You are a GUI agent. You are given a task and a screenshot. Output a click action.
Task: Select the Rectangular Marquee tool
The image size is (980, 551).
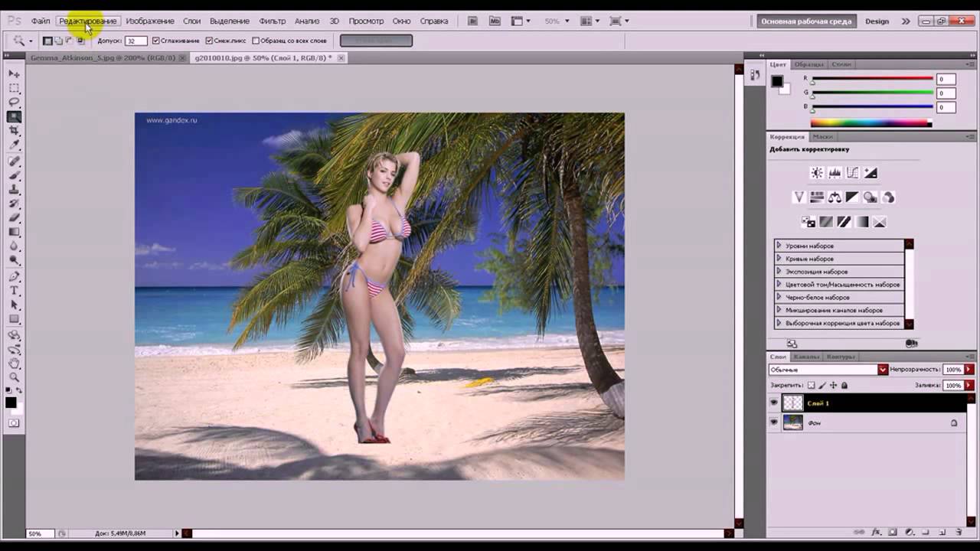(x=15, y=88)
